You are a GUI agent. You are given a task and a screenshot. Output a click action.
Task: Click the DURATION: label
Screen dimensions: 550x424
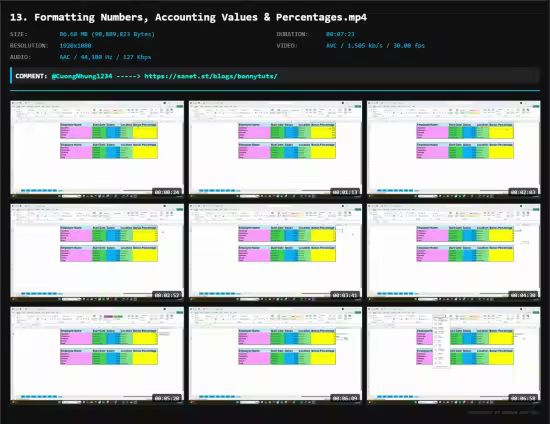point(292,34)
